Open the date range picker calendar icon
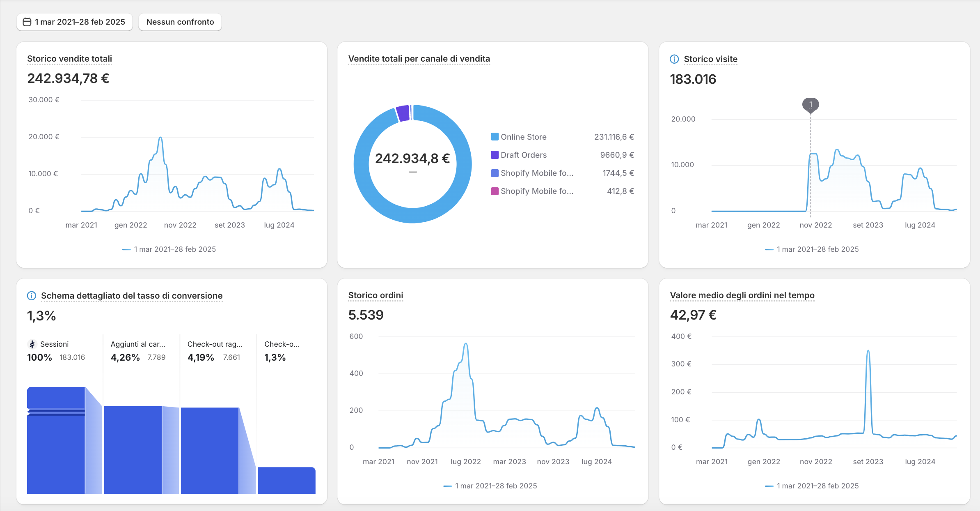The width and height of the screenshot is (980, 511). pyautogui.click(x=27, y=22)
